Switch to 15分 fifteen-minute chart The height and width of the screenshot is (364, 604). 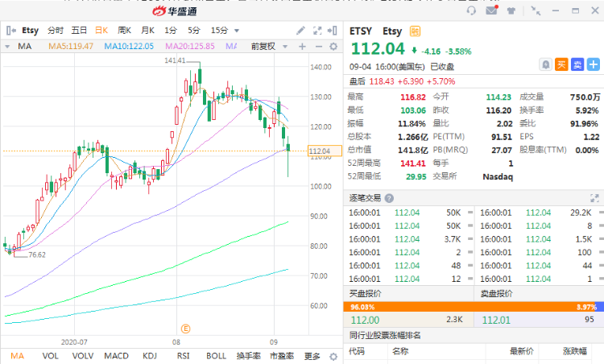(x=219, y=31)
